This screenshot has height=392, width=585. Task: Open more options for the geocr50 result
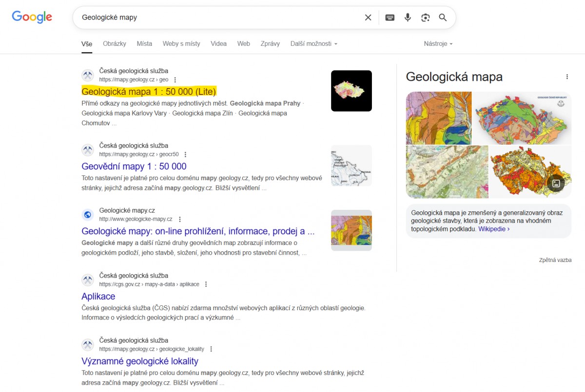(x=185, y=154)
